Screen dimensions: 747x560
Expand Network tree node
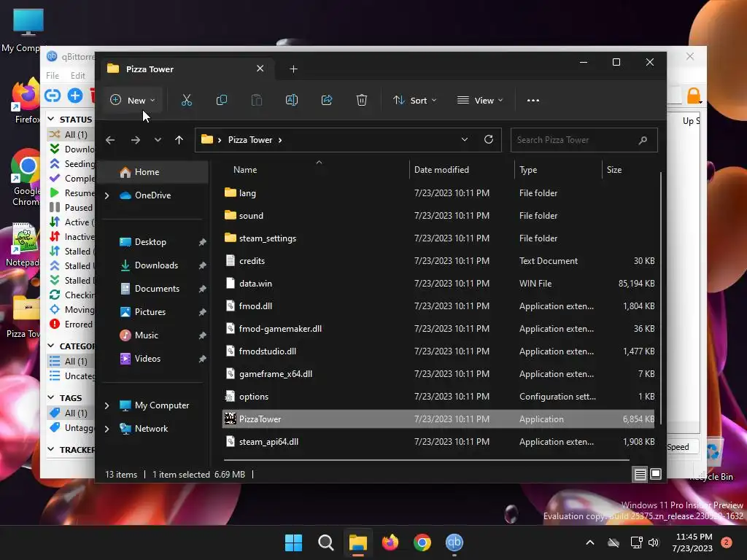tap(107, 429)
